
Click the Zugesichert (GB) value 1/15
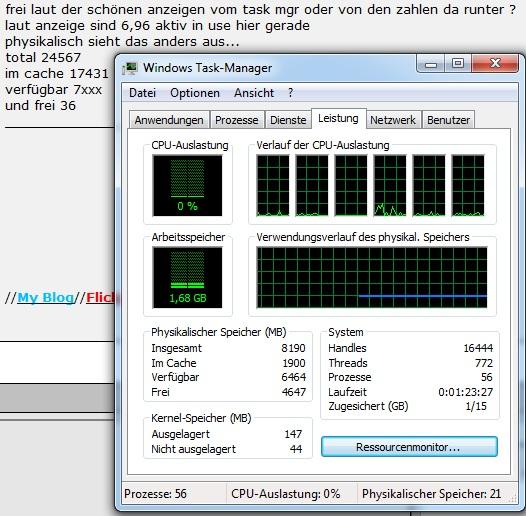476,406
